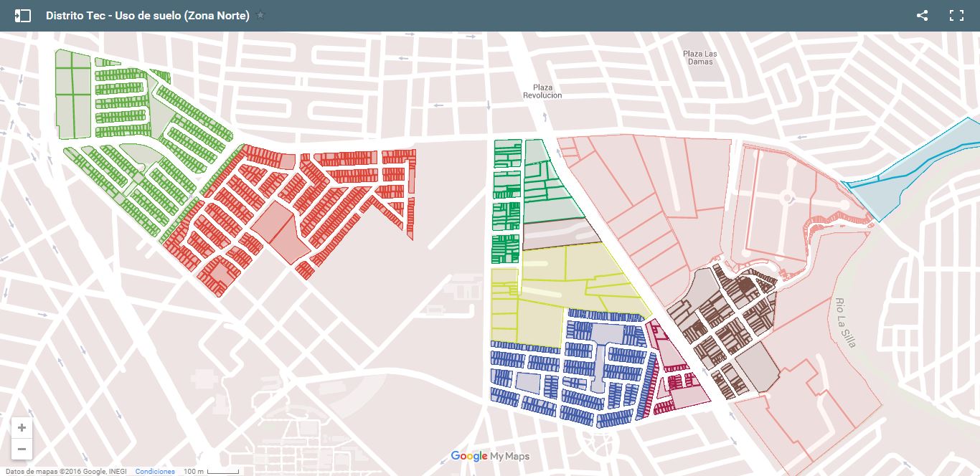Open the Condiciones terms link

coord(155,472)
